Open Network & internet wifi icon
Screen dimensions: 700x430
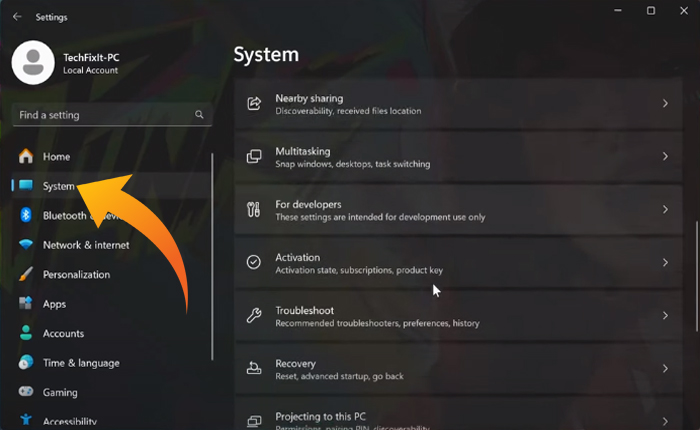[x=25, y=245]
